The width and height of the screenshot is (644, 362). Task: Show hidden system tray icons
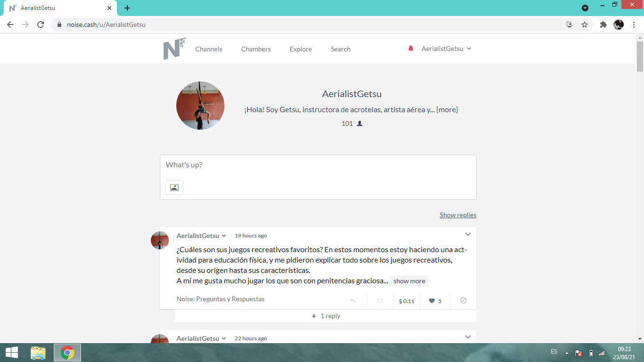(567, 353)
